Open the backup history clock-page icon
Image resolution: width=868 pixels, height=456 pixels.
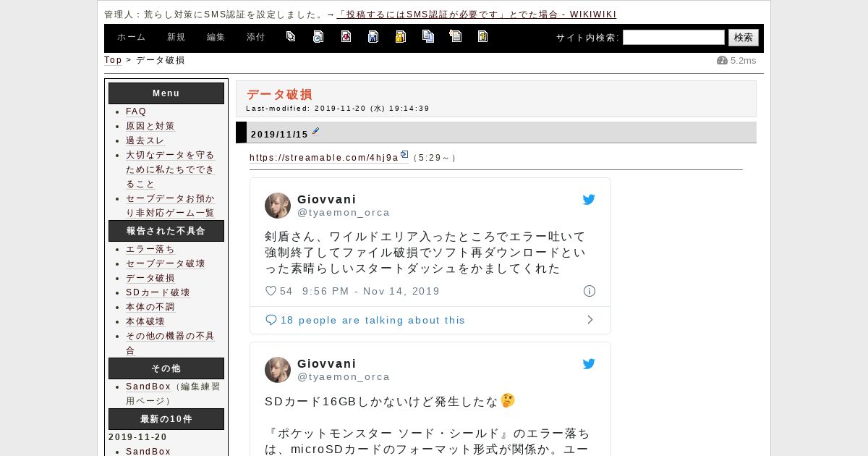pos(318,36)
